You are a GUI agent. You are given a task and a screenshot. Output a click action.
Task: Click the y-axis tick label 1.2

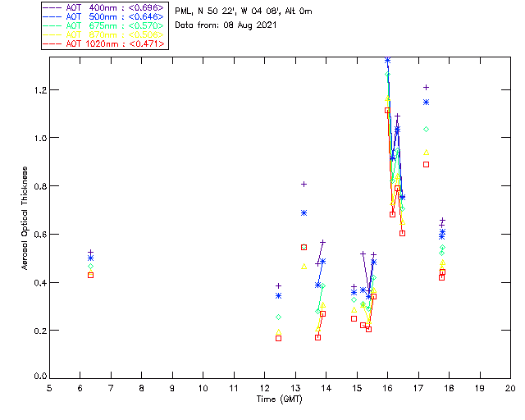tap(38, 89)
